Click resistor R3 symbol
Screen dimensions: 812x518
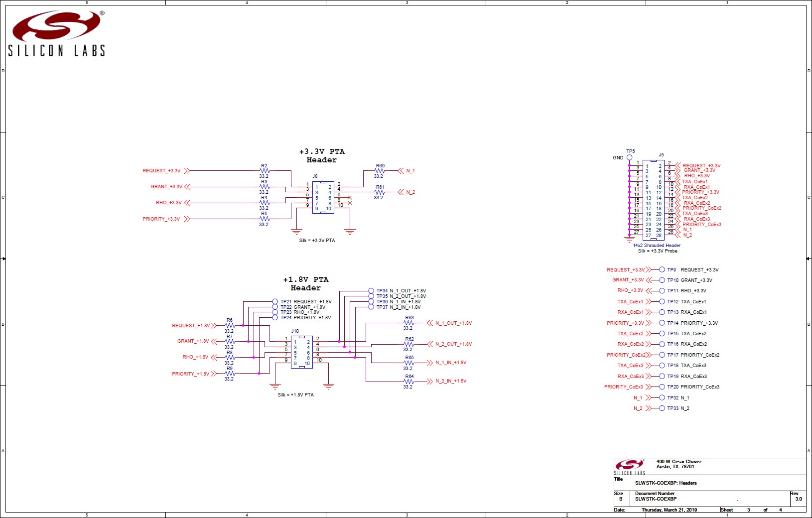tap(264, 187)
